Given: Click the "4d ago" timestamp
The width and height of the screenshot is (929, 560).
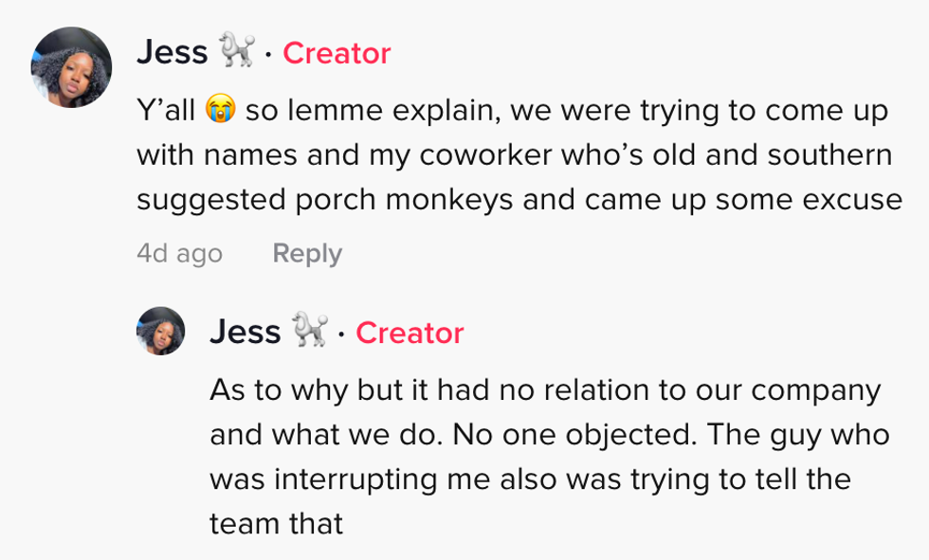Looking at the screenshot, I should (x=179, y=253).
